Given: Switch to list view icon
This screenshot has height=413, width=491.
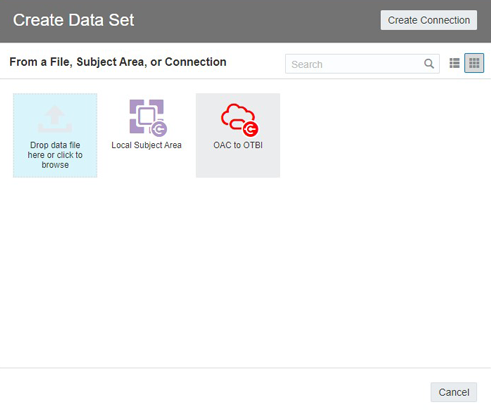Looking at the screenshot, I should coord(455,63).
